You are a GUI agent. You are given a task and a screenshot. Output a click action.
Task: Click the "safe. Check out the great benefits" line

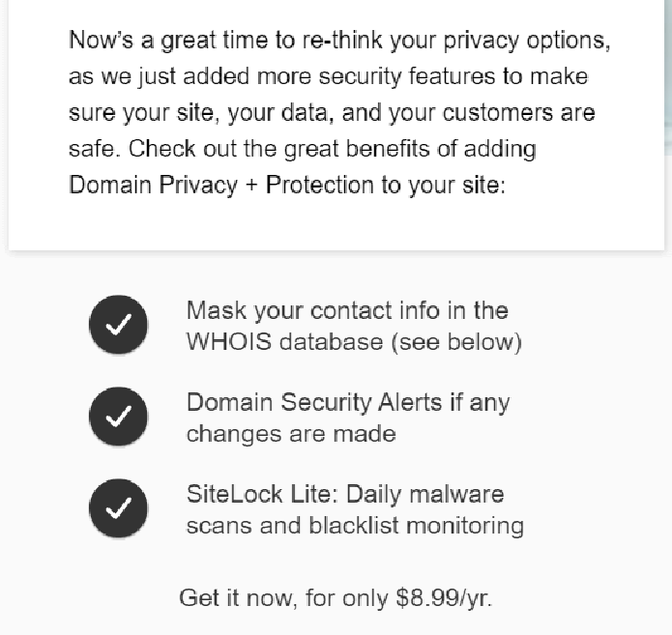tap(303, 149)
